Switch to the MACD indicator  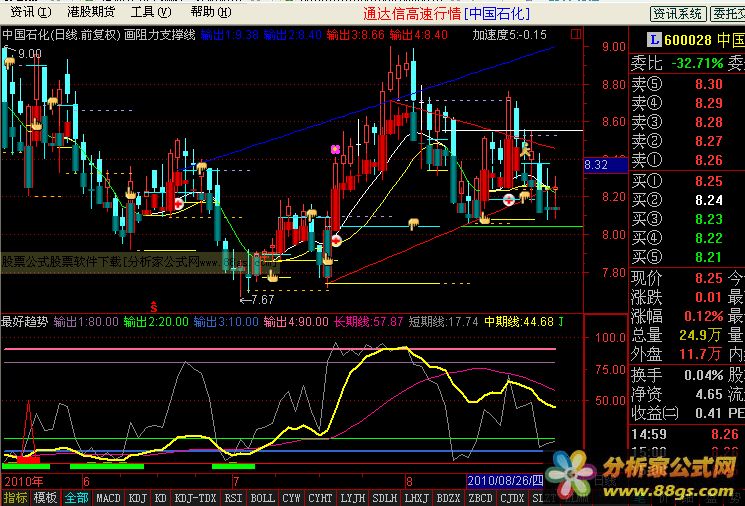108,498
